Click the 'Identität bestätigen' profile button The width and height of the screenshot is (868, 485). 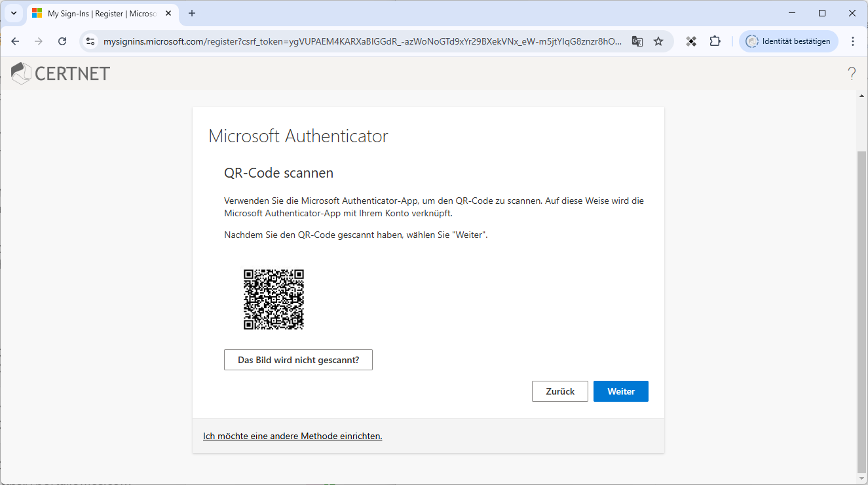pos(788,41)
